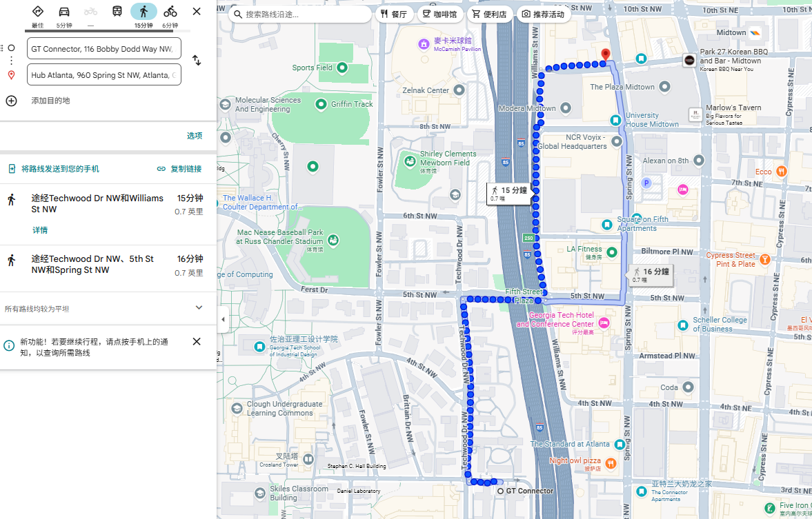Select the cycling travel mode icon
Screen dimensions: 812x519
[x=170, y=12]
